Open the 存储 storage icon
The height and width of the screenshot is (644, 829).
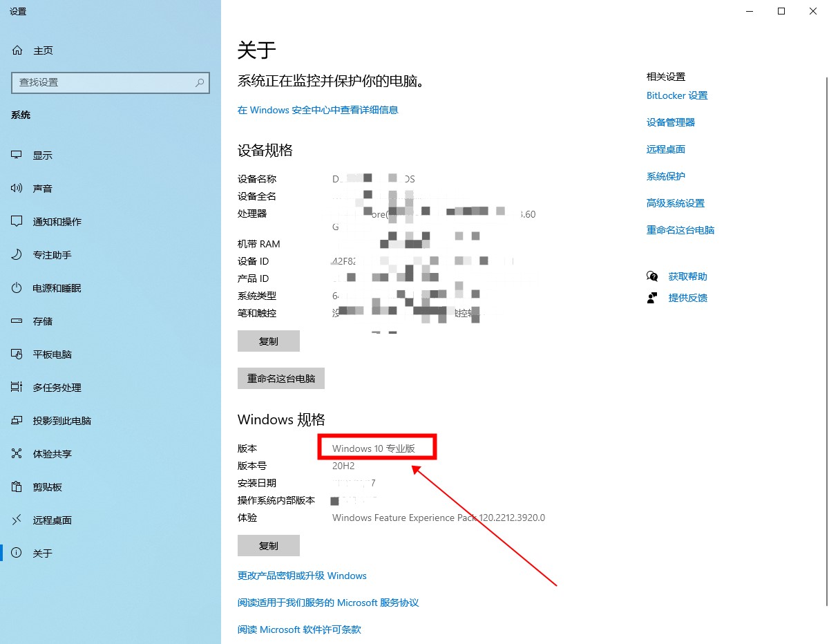click(x=17, y=321)
